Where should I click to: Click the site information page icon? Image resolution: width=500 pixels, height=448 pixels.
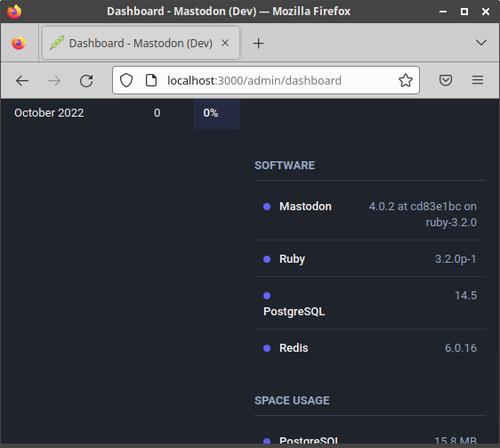click(151, 80)
